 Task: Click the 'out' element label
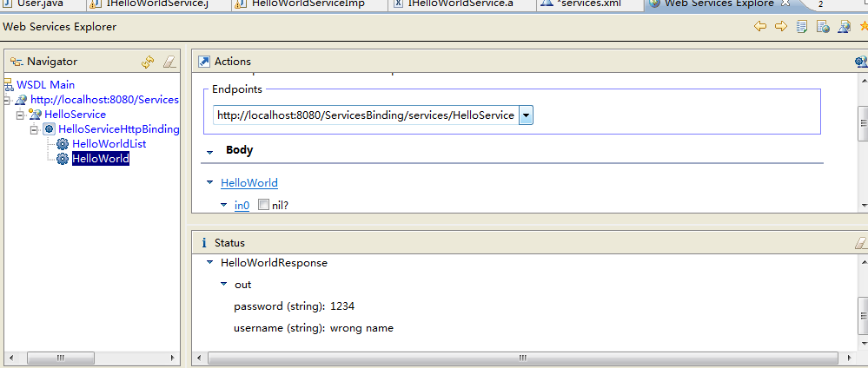pyautogui.click(x=242, y=285)
